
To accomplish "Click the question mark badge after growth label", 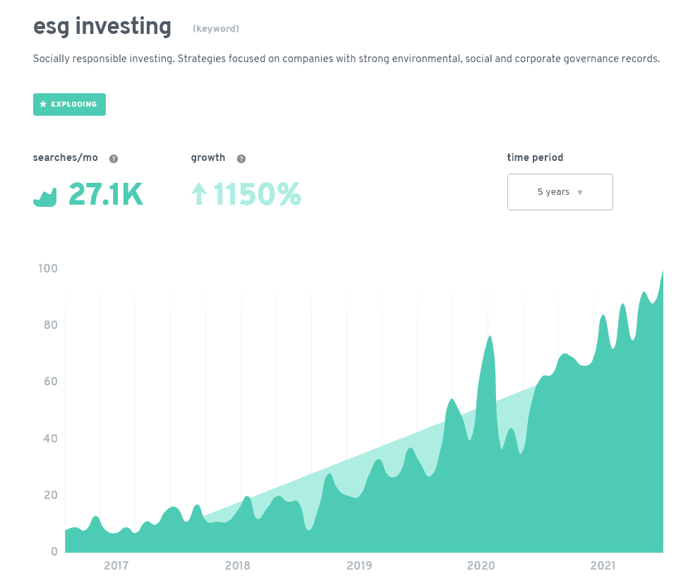I will pyautogui.click(x=241, y=158).
